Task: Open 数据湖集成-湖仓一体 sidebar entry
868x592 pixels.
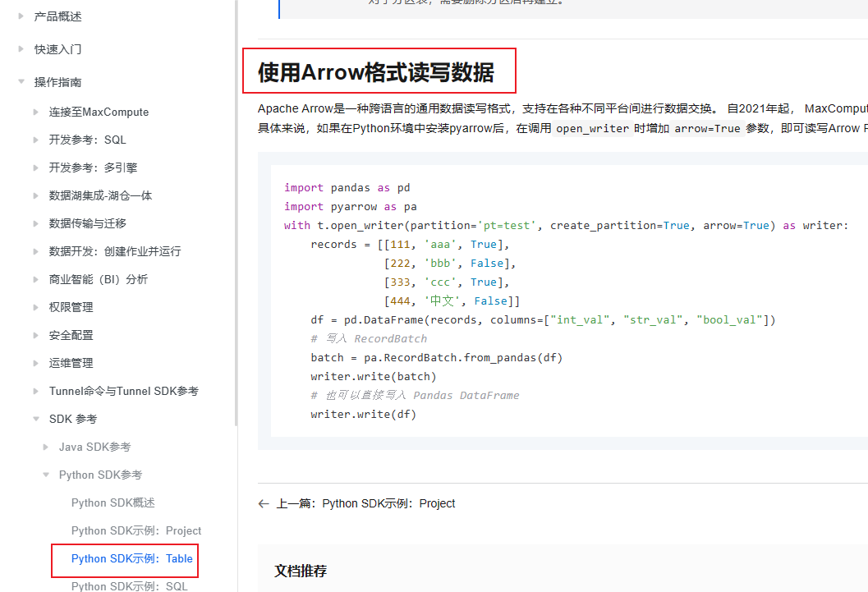Action: click(x=101, y=195)
